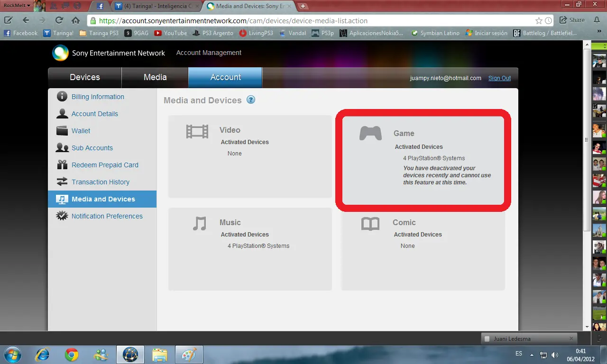Bookmark this page with the star icon
607x364 pixels.
pyautogui.click(x=539, y=21)
